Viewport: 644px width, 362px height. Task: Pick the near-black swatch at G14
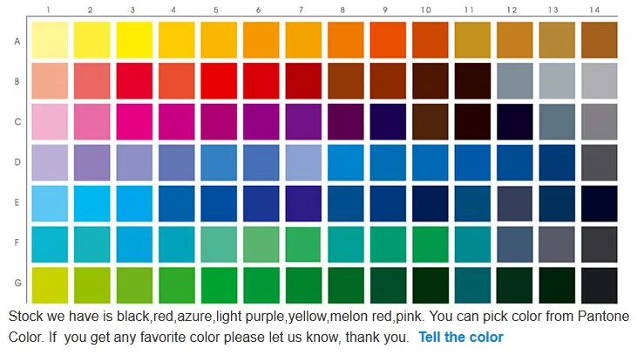(600, 285)
